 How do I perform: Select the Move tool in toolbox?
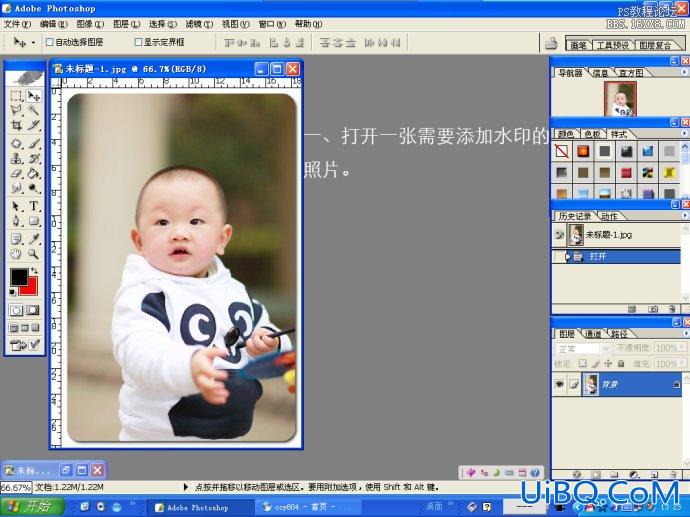point(33,95)
